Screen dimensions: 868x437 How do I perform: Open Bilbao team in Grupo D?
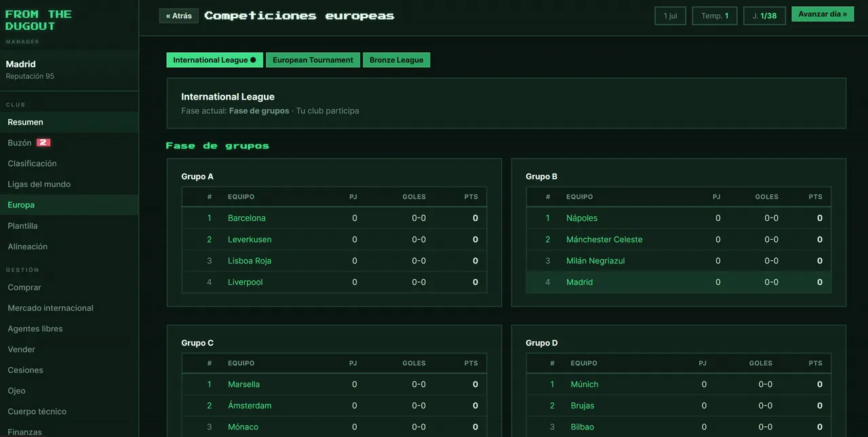[583, 427]
